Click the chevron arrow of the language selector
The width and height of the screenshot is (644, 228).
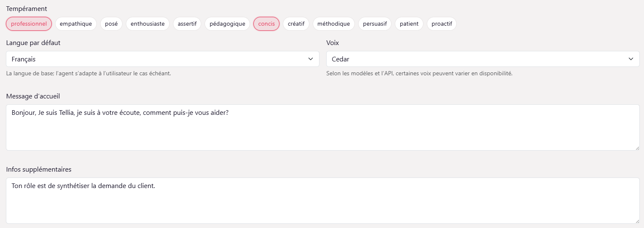(311, 59)
